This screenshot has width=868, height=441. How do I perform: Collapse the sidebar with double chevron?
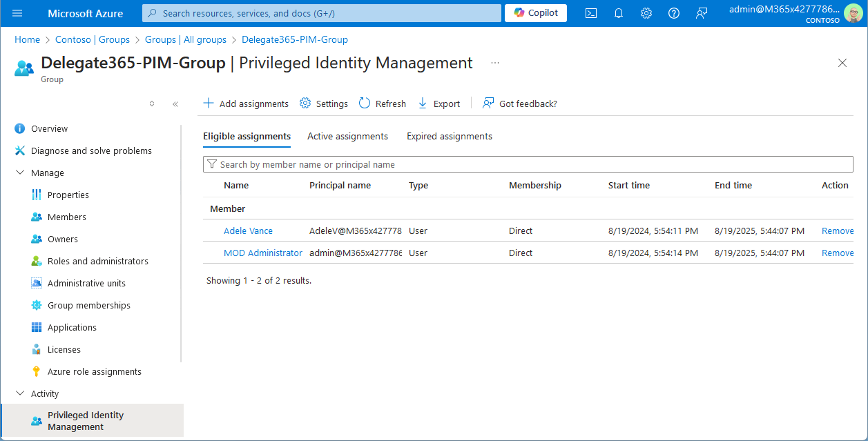coord(175,104)
